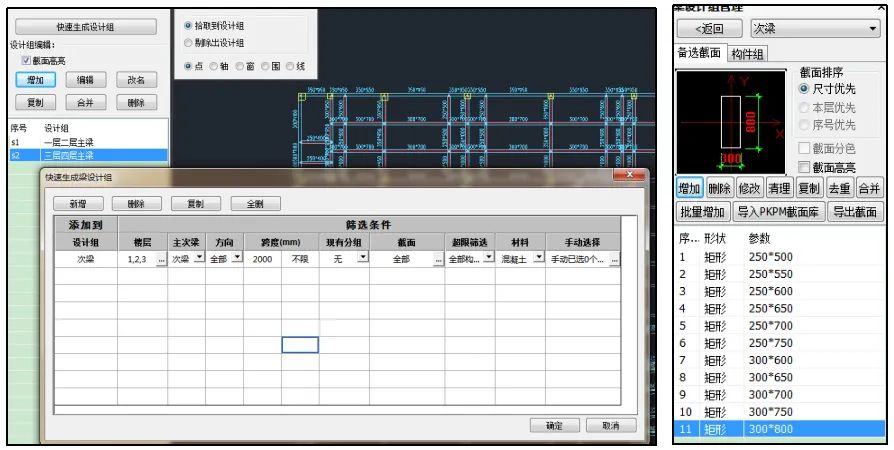This screenshot has height=450, width=894.
Task: Select the 拾取到设计组 radio option
Action: coord(188,26)
